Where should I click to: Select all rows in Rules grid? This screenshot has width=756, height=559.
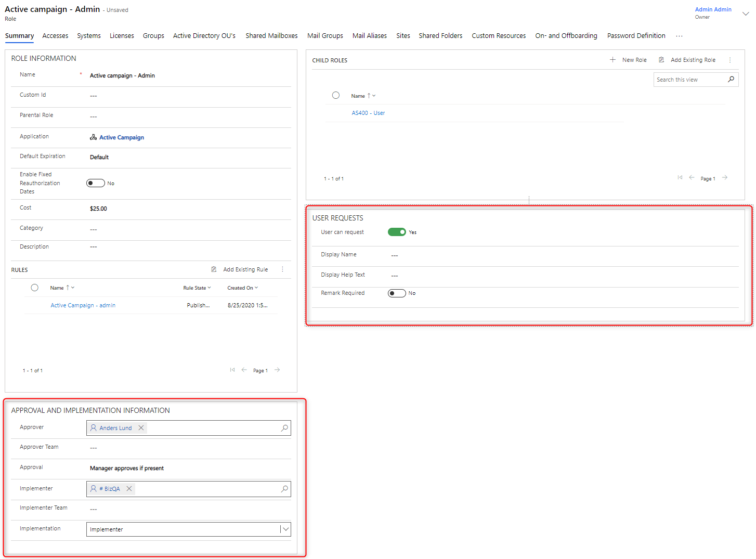(35, 288)
